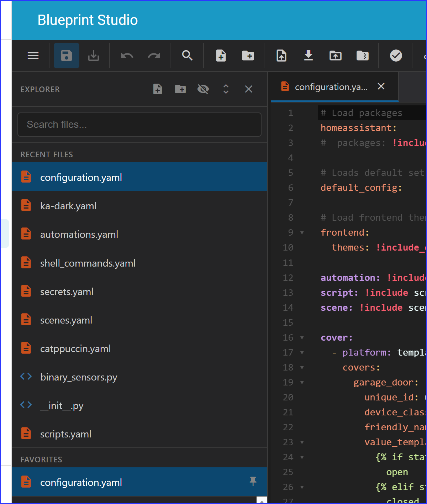Create new folder from the main toolbar
The width and height of the screenshot is (427, 504).
[x=248, y=56]
